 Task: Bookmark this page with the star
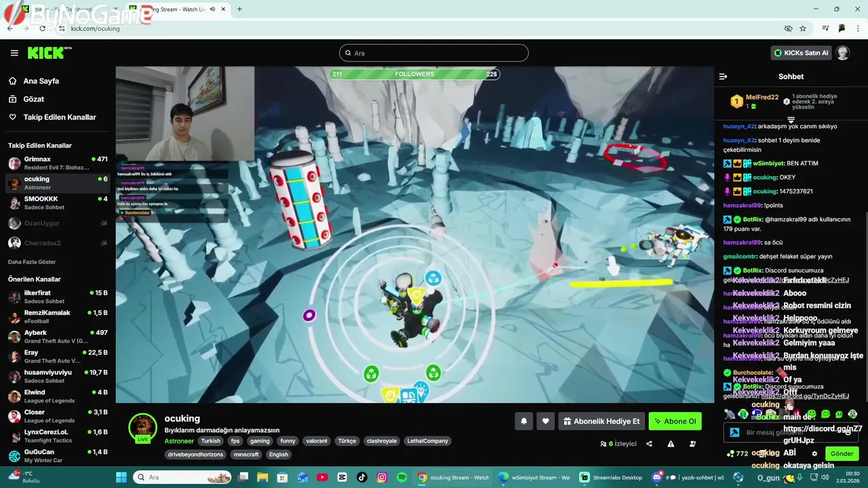[x=803, y=28]
